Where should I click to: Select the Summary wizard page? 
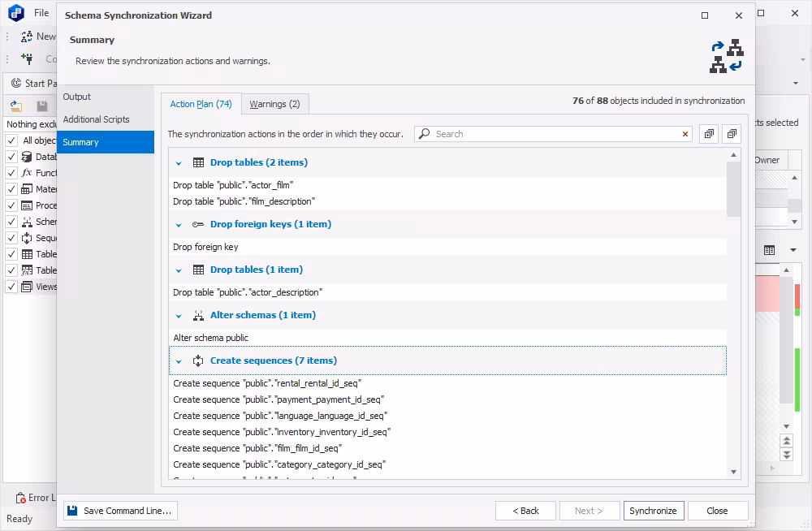106,142
